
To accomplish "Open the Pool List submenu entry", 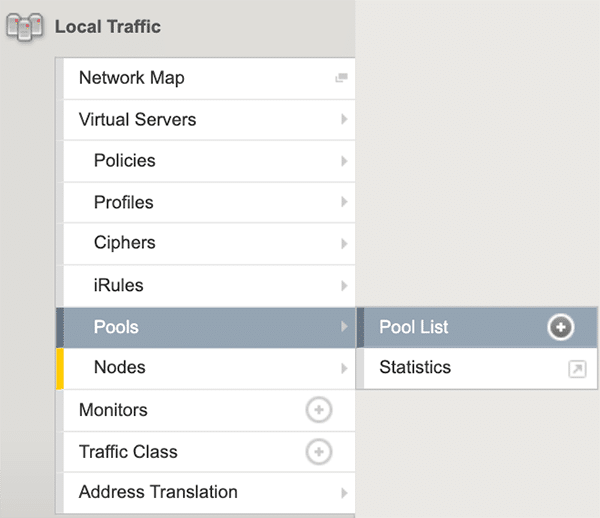I will [x=414, y=327].
